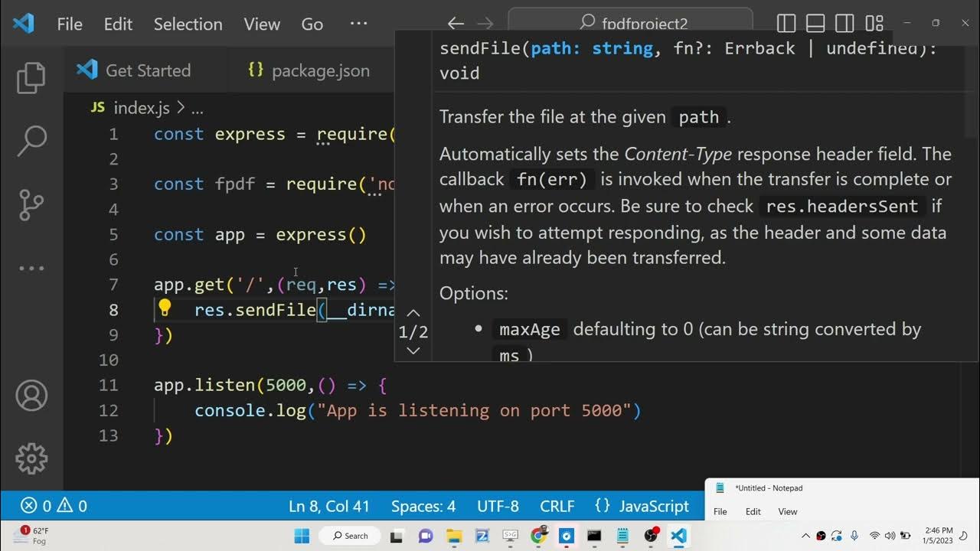
Task: Click the lightbulb code action icon
Action: [165, 309]
